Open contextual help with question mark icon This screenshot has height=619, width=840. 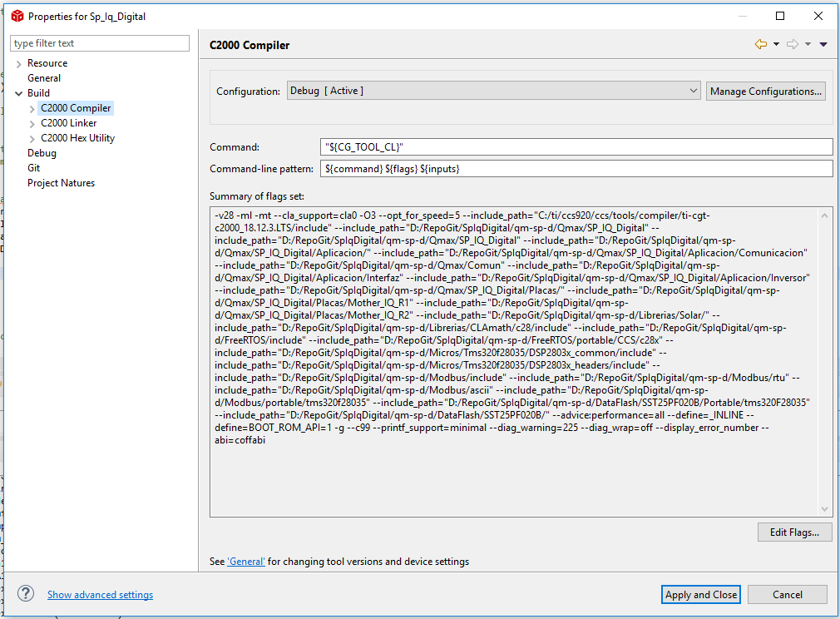click(x=25, y=593)
